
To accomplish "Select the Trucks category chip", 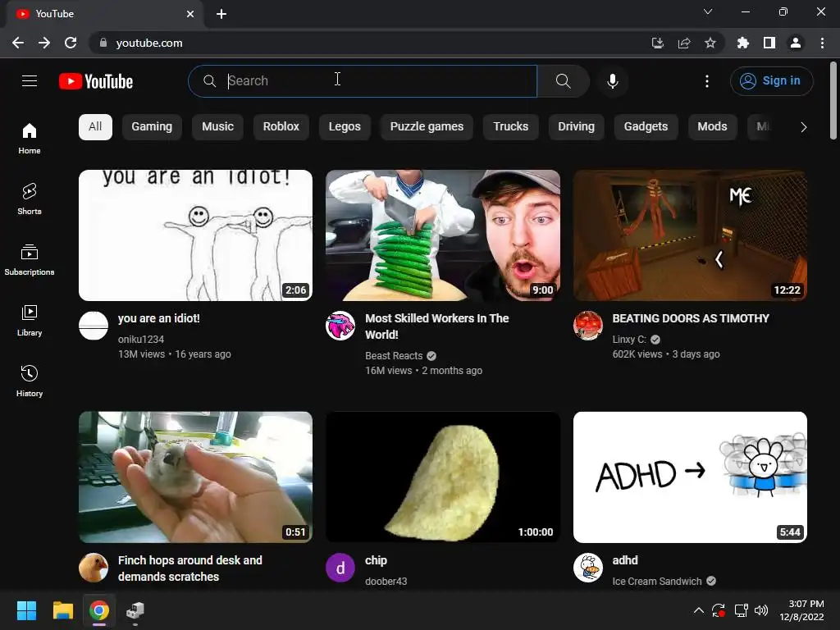I will click(510, 127).
